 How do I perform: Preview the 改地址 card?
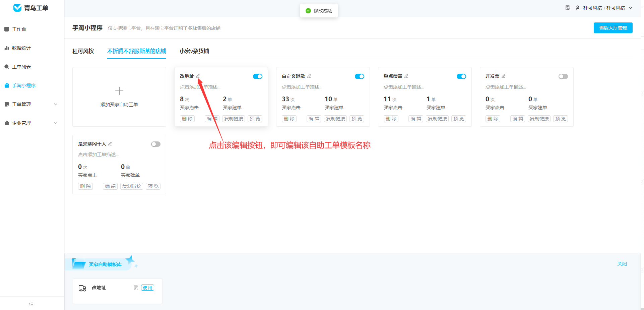pos(255,119)
